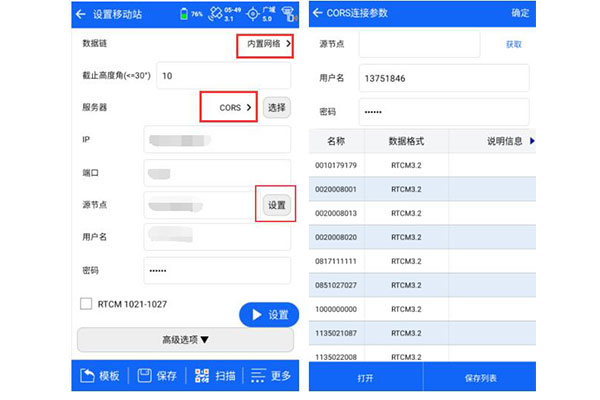Tap 保存列表 at the bottom
600x400 pixels.
[x=479, y=378]
